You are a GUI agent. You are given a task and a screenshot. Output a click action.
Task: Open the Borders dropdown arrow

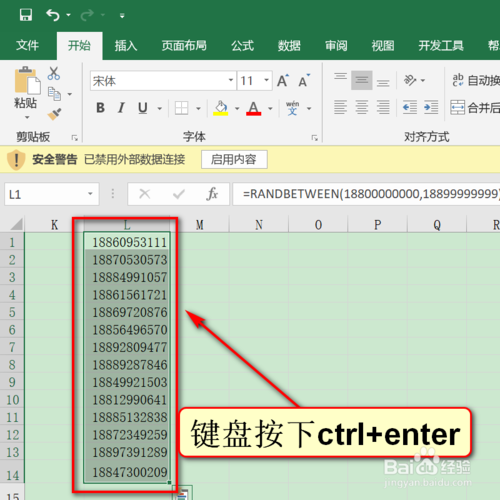(x=198, y=108)
